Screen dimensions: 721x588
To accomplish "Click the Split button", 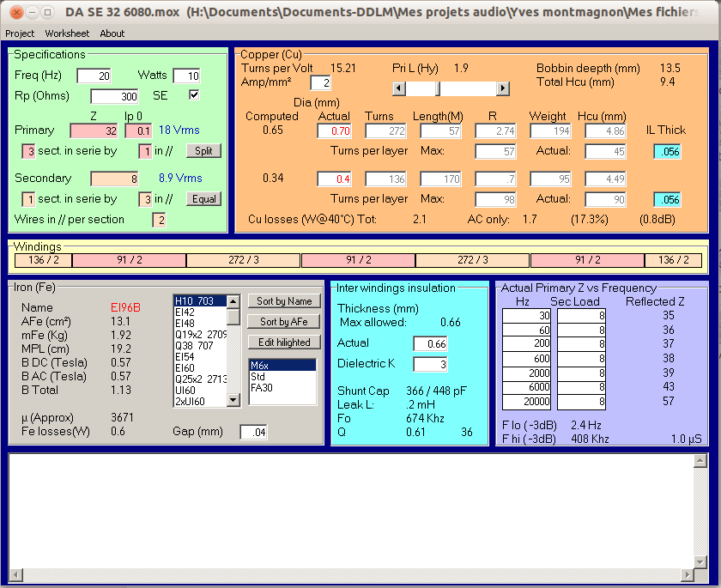I will 203,151.
